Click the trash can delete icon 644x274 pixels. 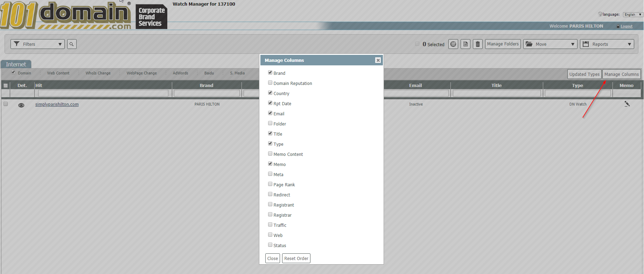478,44
